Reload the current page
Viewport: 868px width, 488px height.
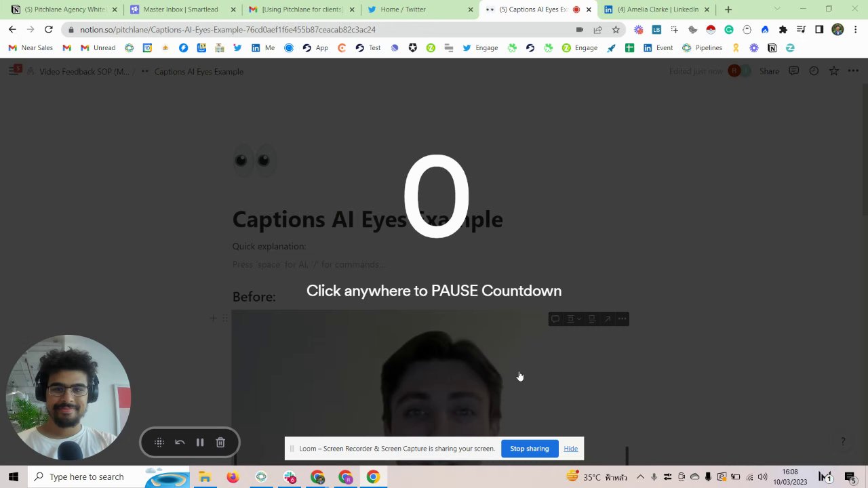48,30
